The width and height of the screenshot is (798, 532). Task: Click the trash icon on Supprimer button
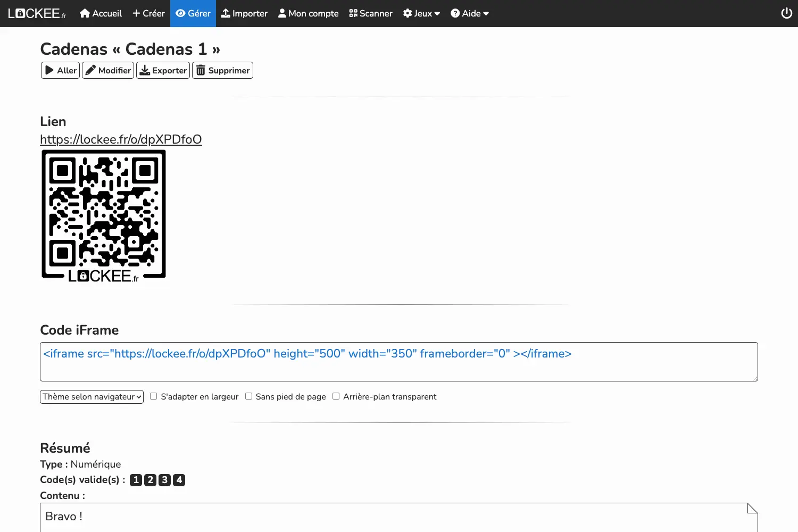pyautogui.click(x=201, y=70)
